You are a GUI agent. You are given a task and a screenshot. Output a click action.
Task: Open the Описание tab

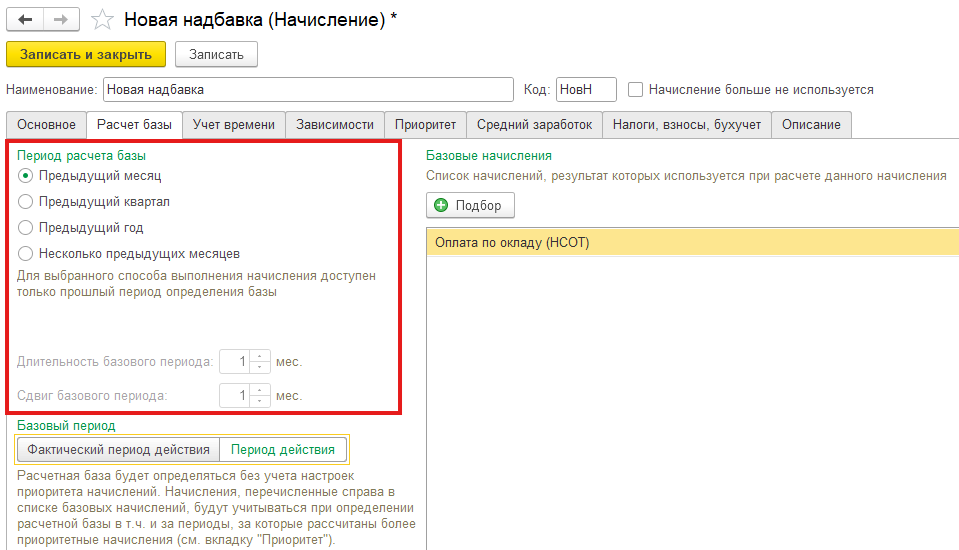pos(811,125)
